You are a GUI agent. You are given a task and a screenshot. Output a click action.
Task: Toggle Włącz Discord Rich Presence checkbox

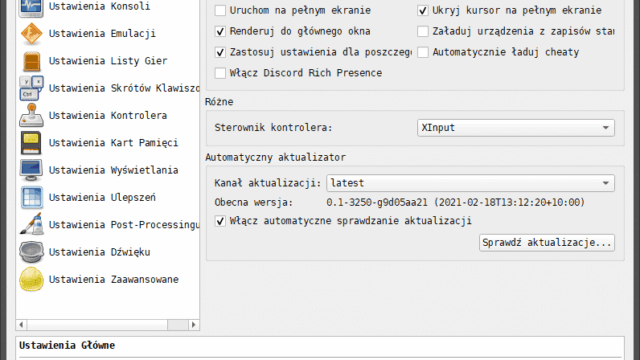point(220,73)
